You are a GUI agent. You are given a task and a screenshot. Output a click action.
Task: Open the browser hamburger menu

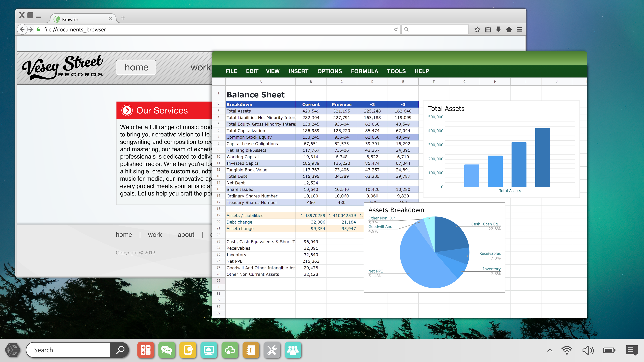520,29
